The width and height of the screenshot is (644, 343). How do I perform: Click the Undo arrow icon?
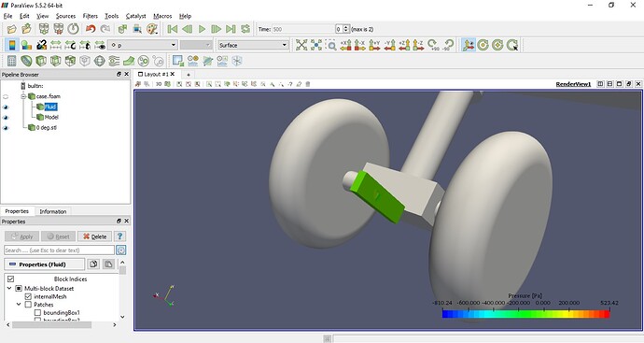tap(91, 29)
